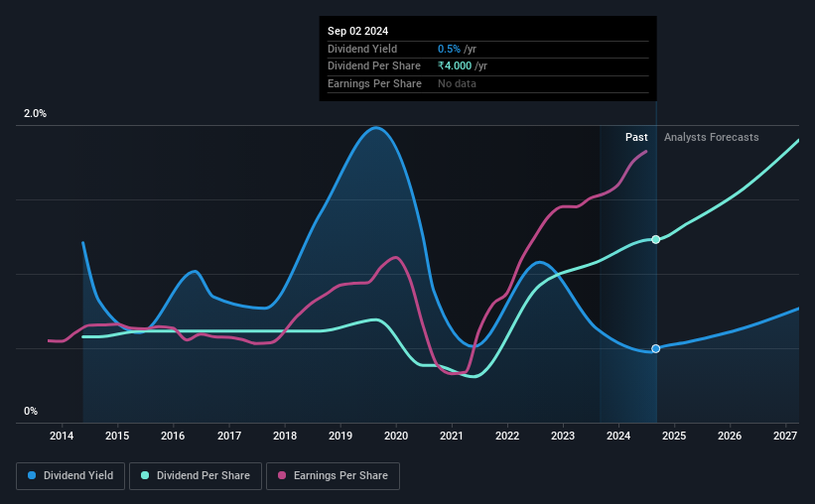The height and width of the screenshot is (504, 815).
Task: Click the teal data point marker at Sep 2024
Action: tap(656, 239)
